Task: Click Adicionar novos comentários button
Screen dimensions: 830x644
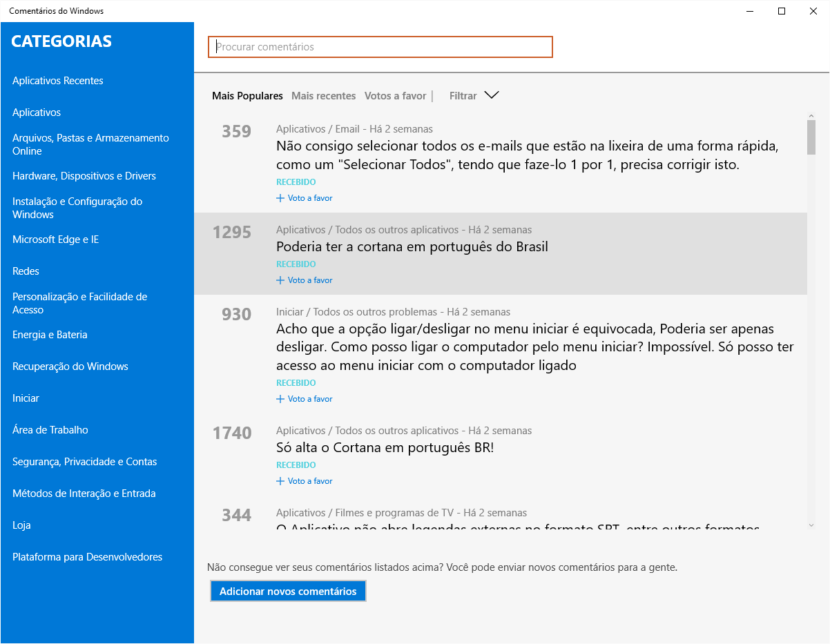Action: click(288, 592)
